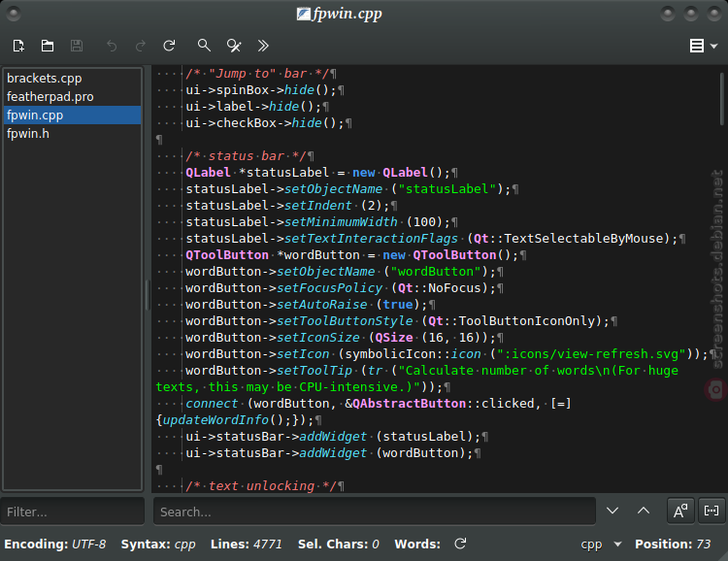728x561 pixels.
Task: Click the Find magnifier icon
Action: point(204,46)
